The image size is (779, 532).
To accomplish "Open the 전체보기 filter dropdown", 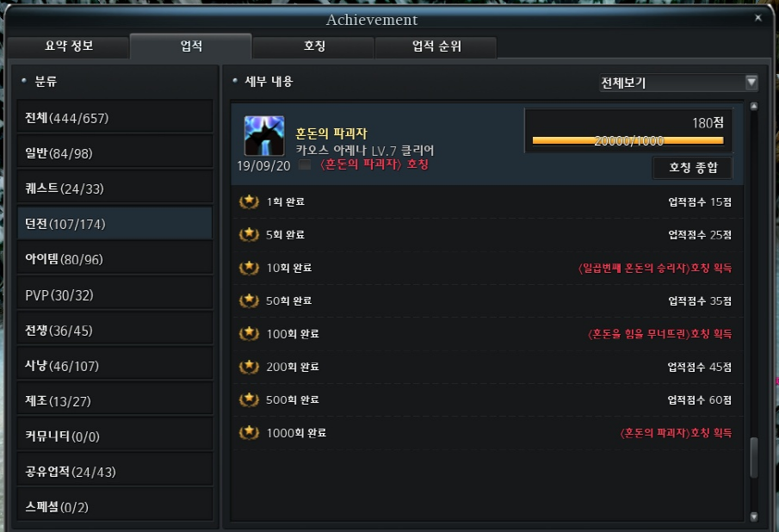I will pos(678,83).
